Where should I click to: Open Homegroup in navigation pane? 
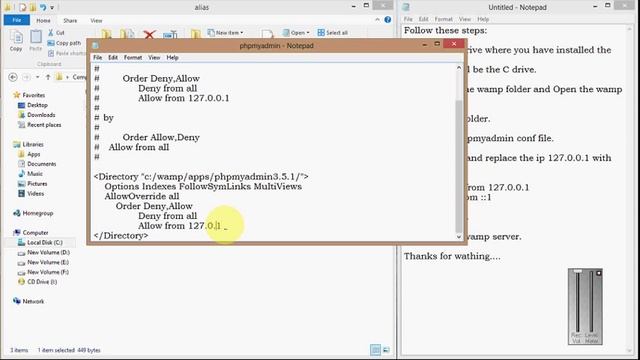pyautogui.click(x=33, y=213)
